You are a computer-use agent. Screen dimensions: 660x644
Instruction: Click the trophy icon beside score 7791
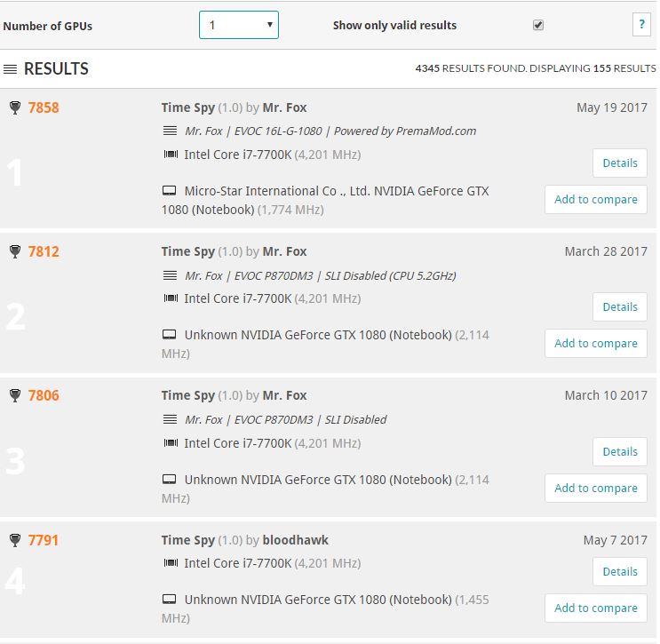(14, 540)
